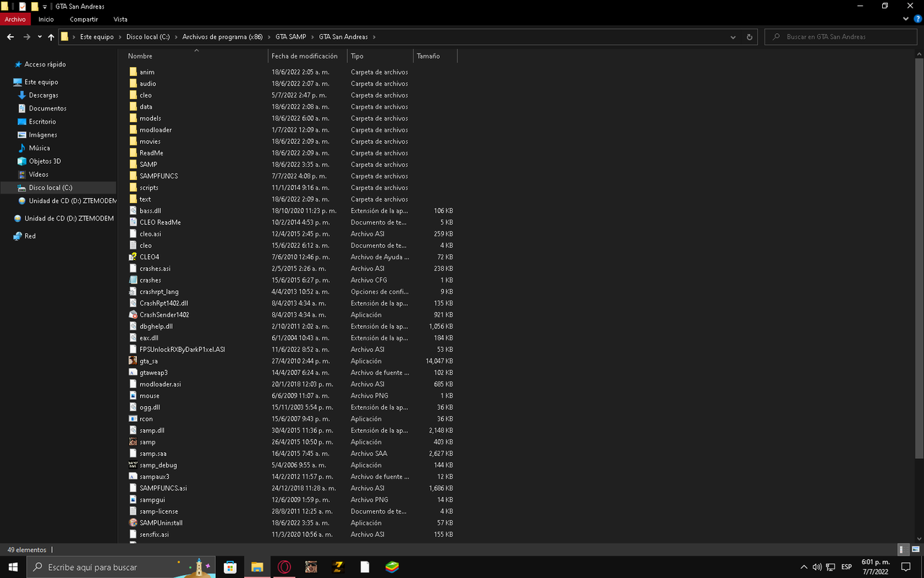Image resolution: width=924 pixels, height=578 pixels.
Task: Click the samp_debug application icon
Action: point(133,465)
